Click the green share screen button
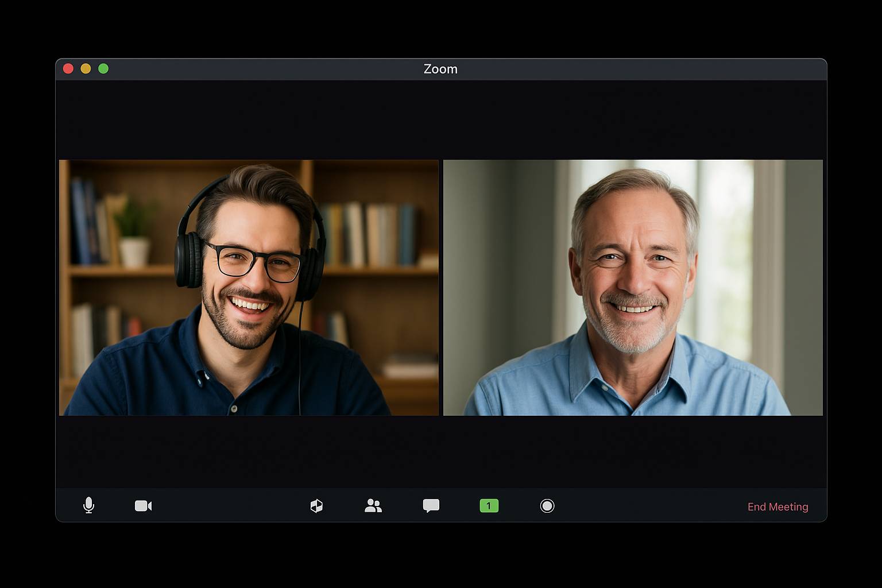The height and width of the screenshot is (588, 882). tap(489, 506)
